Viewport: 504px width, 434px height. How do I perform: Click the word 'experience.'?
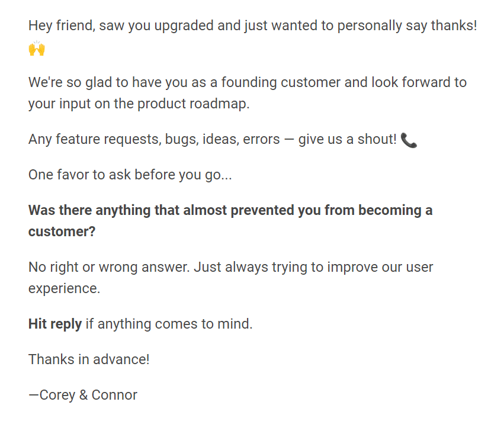coord(65,288)
